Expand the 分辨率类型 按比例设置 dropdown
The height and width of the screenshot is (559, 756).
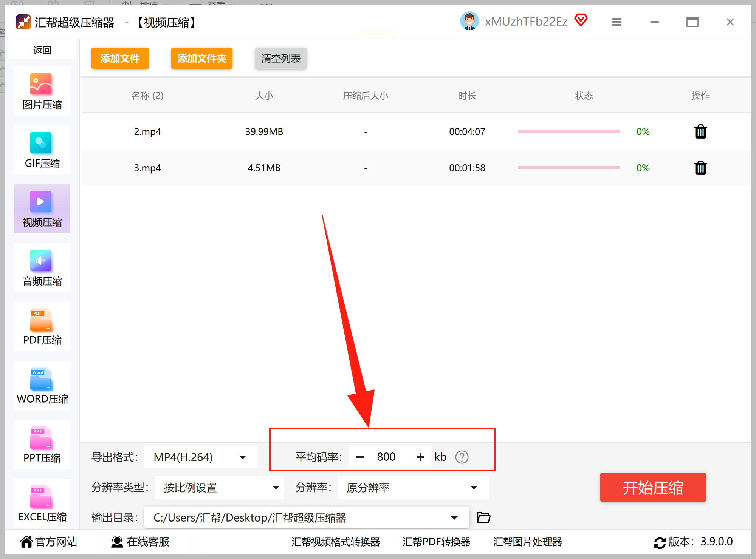click(276, 488)
